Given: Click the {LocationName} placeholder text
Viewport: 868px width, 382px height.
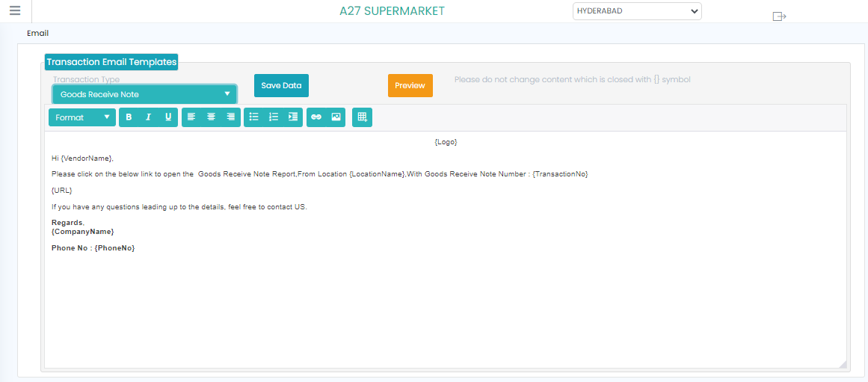Looking at the screenshot, I should (x=377, y=174).
